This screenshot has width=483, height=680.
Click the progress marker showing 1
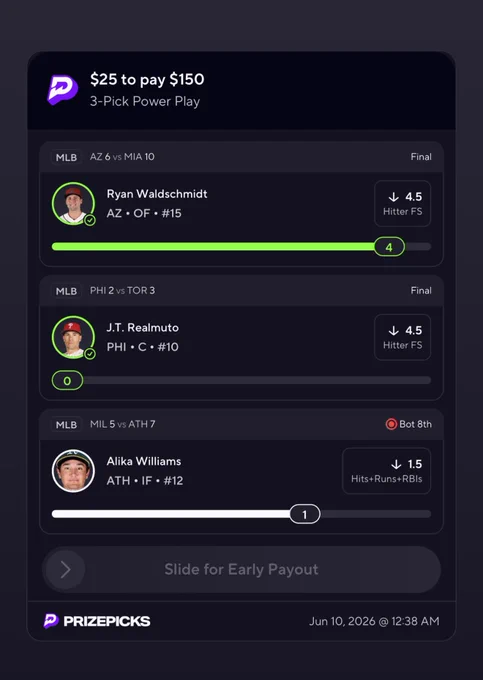tap(305, 514)
